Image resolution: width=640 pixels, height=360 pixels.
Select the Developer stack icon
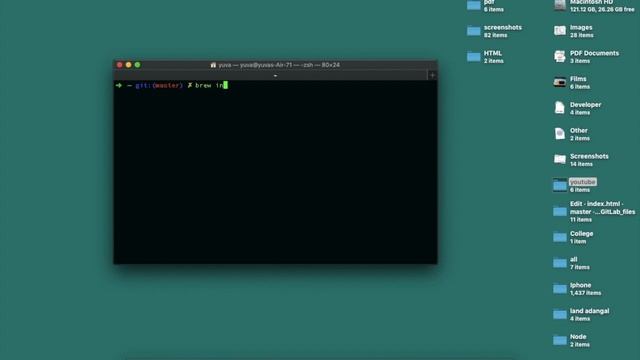coord(560,108)
